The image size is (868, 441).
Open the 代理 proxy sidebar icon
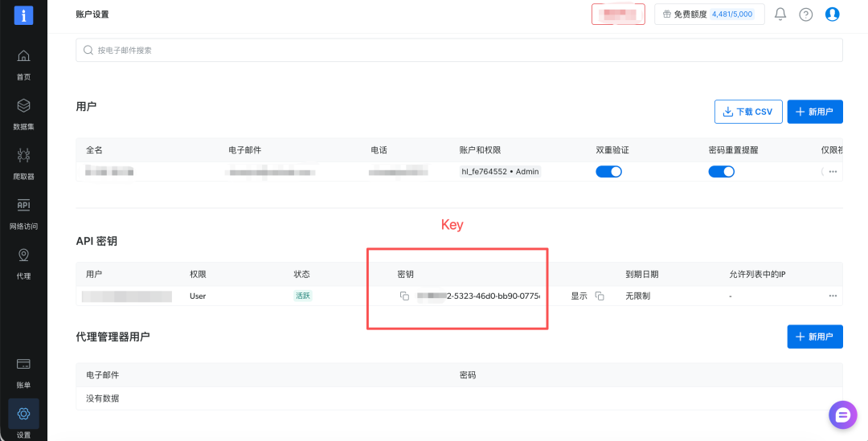click(23, 255)
